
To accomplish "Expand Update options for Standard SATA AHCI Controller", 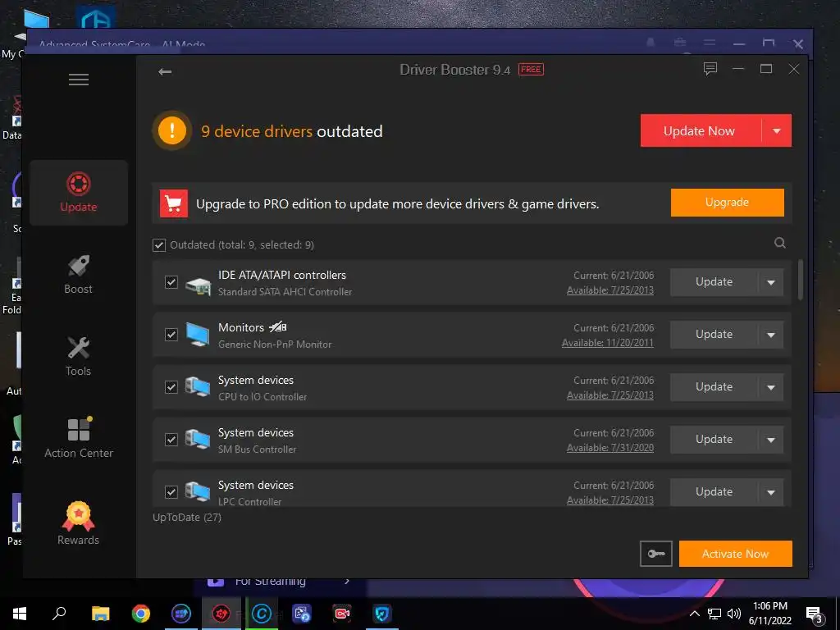I will coord(771,282).
